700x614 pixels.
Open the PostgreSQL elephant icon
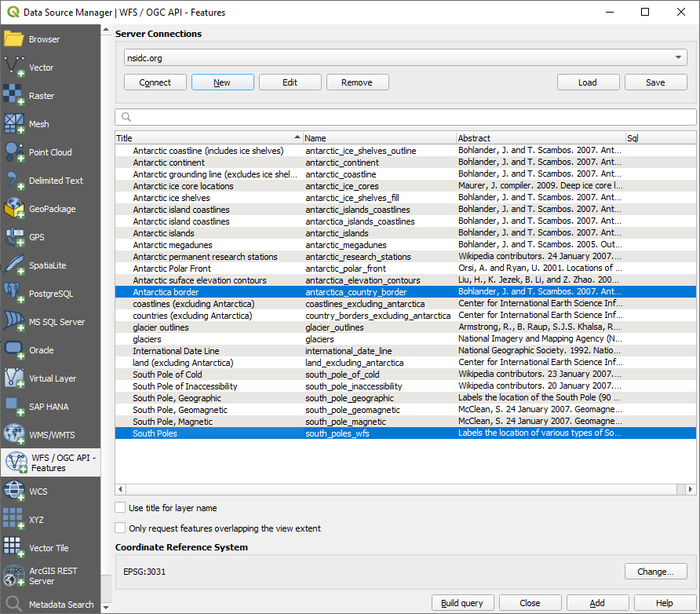14,294
